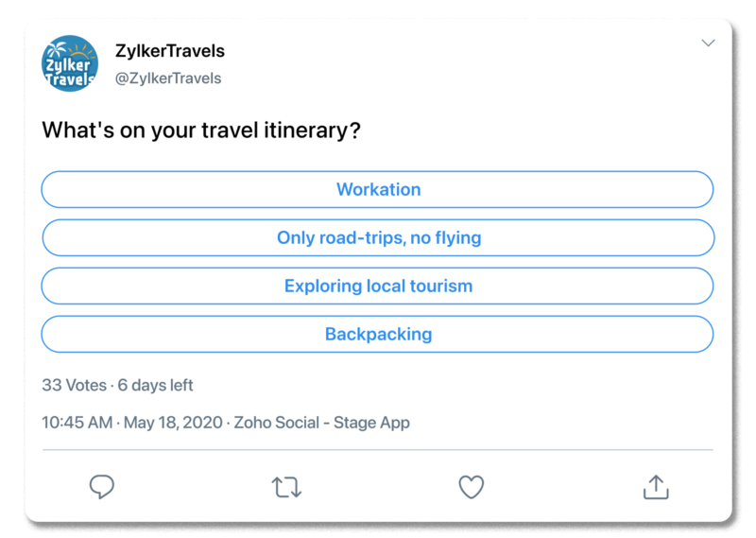The height and width of the screenshot is (538, 756).
Task: Pick the Backpacking poll option
Action: (x=377, y=334)
